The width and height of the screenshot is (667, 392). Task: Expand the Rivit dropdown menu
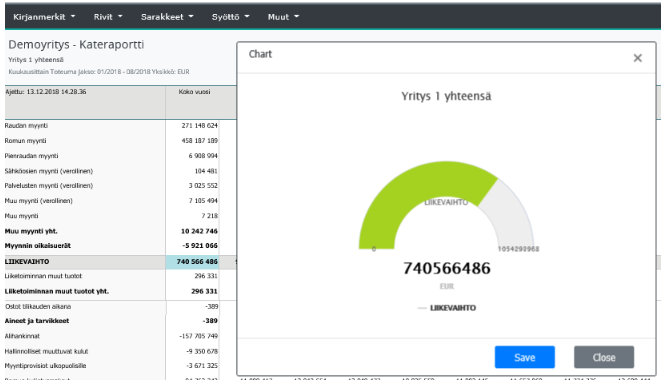108,17
